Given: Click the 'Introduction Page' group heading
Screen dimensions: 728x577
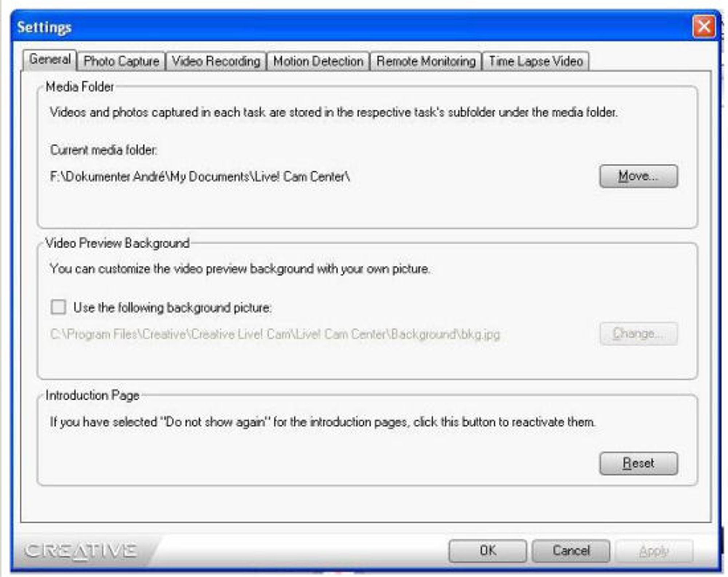Looking at the screenshot, I should tap(92, 395).
